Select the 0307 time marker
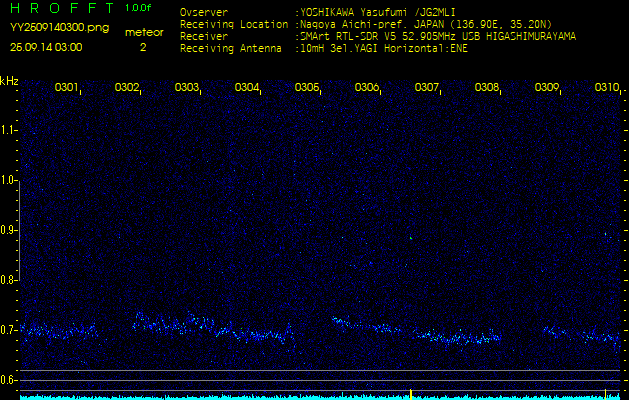Screen dimensions: 629x400 pos(427,88)
